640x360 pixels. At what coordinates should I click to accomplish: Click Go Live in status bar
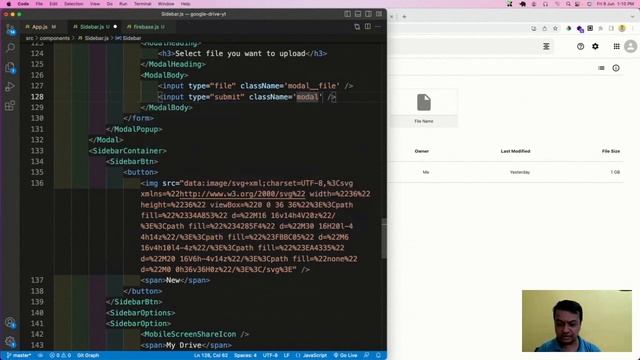[345, 356]
